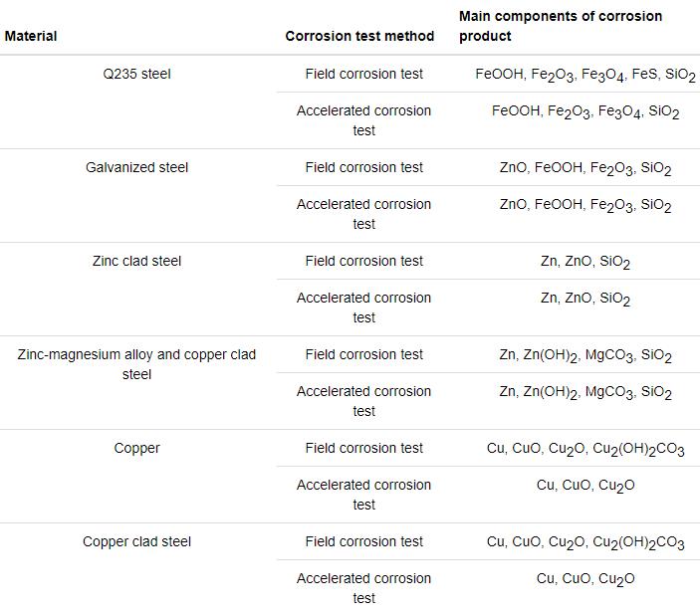Select the "Zinc-magnesium alloy and copper clad steel" cell

(x=136, y=364)
